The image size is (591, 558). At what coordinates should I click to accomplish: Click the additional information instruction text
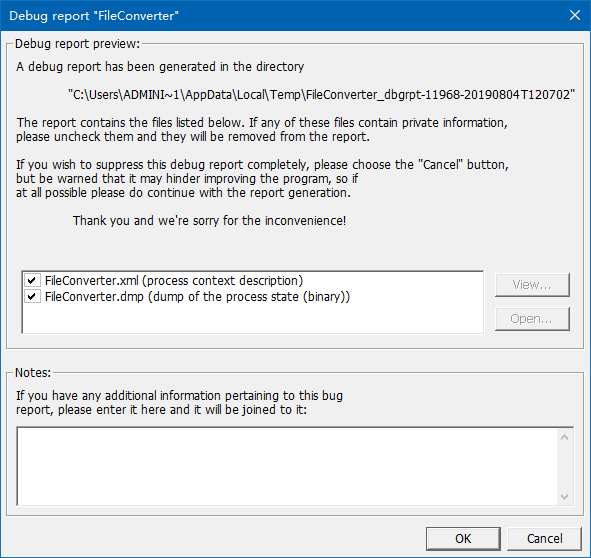179,402
